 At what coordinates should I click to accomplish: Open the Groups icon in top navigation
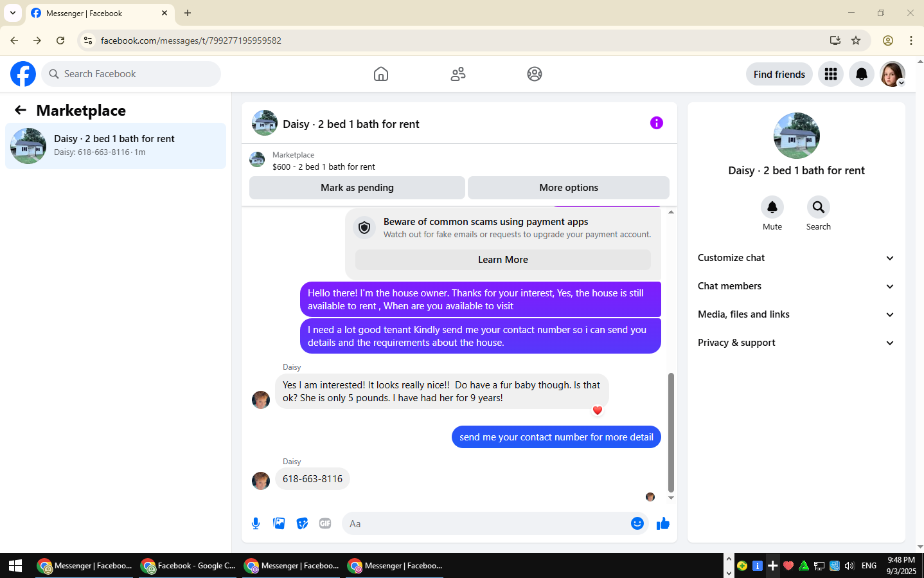(x=535, y=74)
